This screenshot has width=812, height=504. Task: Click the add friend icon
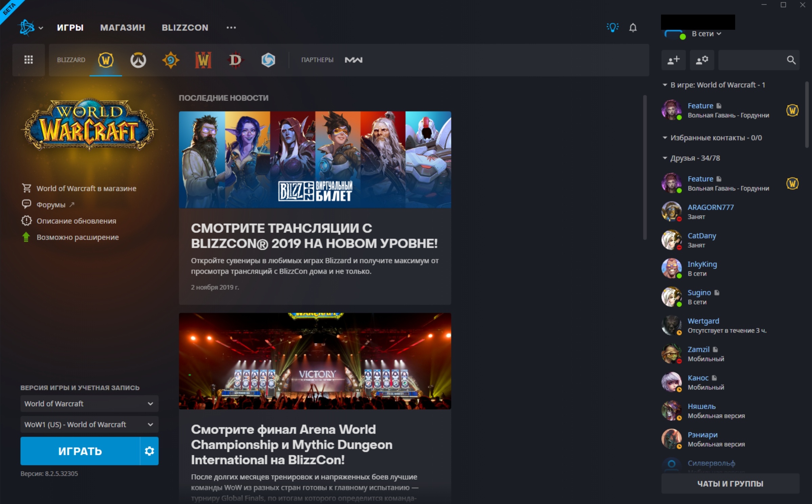674,60
